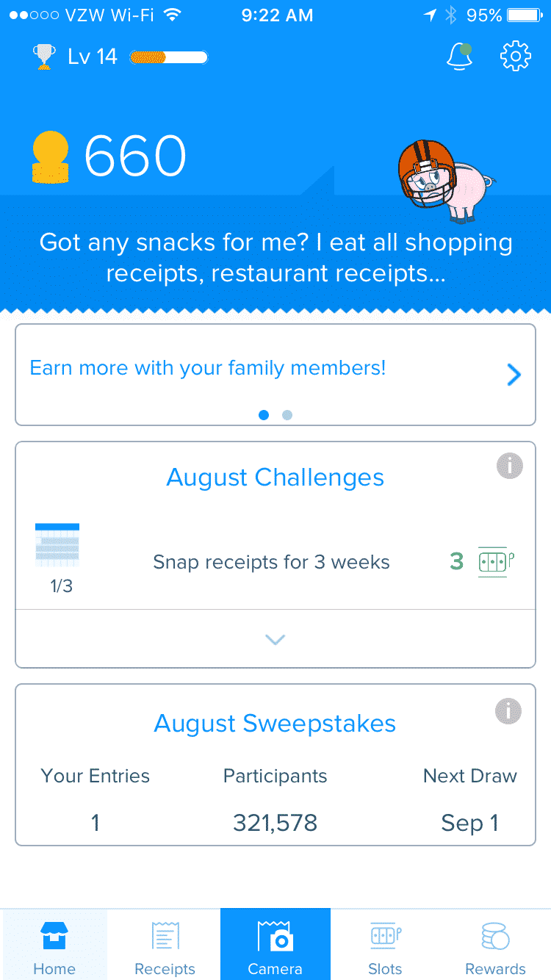
Task: Select first banner page dot
Action: [264, 415]
